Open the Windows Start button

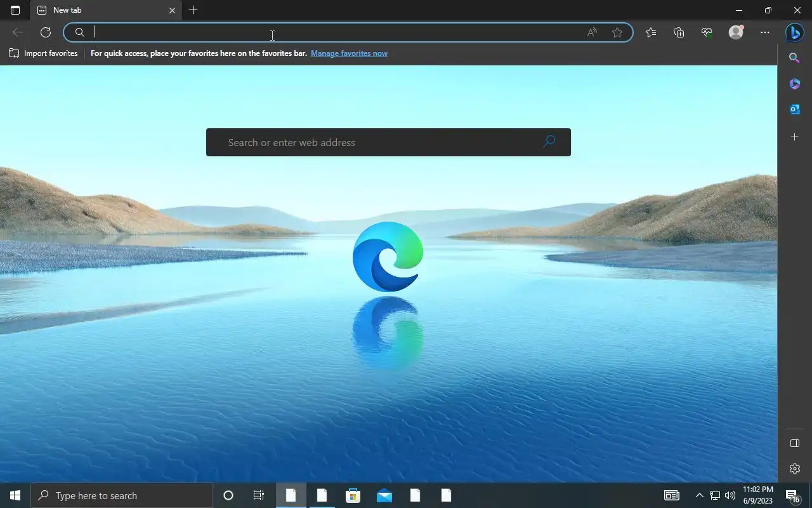15,495
